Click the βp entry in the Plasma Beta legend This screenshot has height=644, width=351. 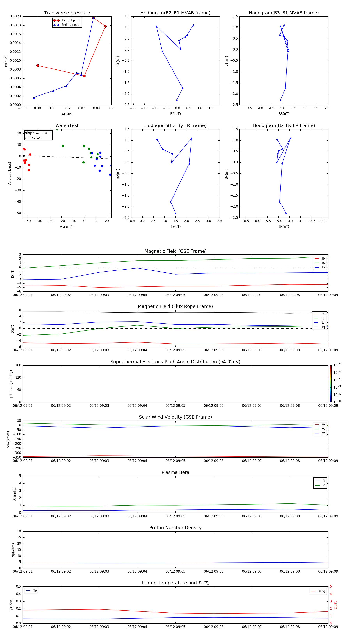[320, 480]
